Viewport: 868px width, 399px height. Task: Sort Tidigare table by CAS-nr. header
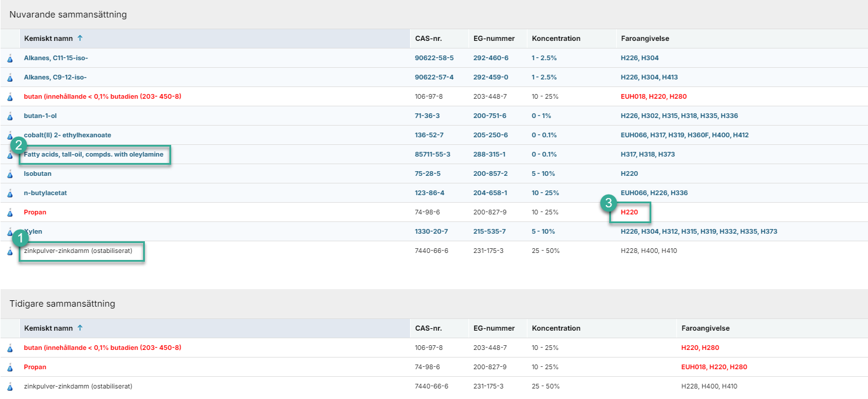pyautogui.click(x=428, y=328)
